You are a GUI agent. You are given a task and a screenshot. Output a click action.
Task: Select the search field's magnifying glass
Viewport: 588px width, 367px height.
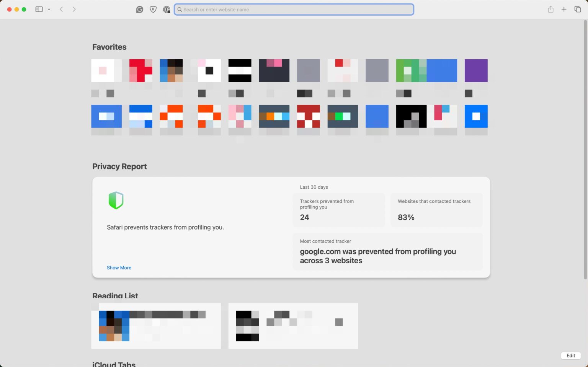[180, 9]
